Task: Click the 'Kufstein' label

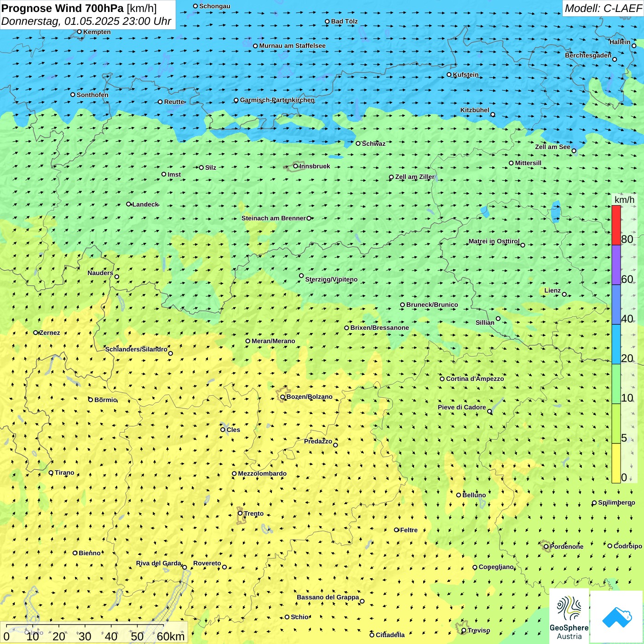Action: 466,75
